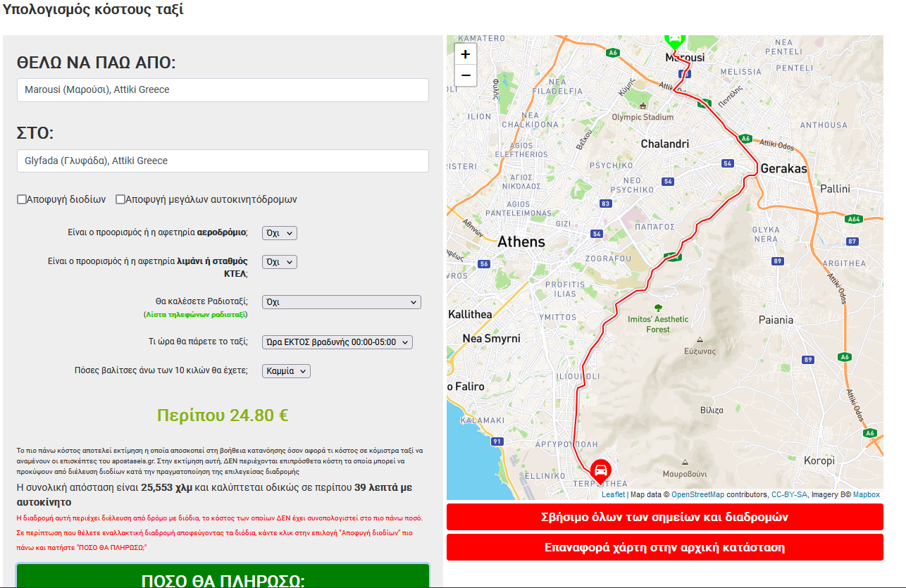Enable the Αποφυγή διοδίων checkbox
The height and width of the screenshot is (588, 906).
pyautogui.click(x=22, y=199)
